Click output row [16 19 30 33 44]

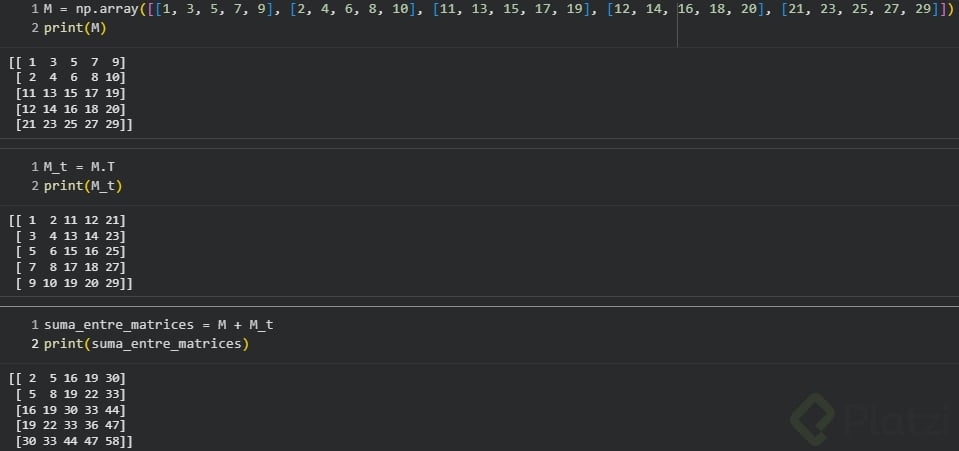tap(72, 409)
